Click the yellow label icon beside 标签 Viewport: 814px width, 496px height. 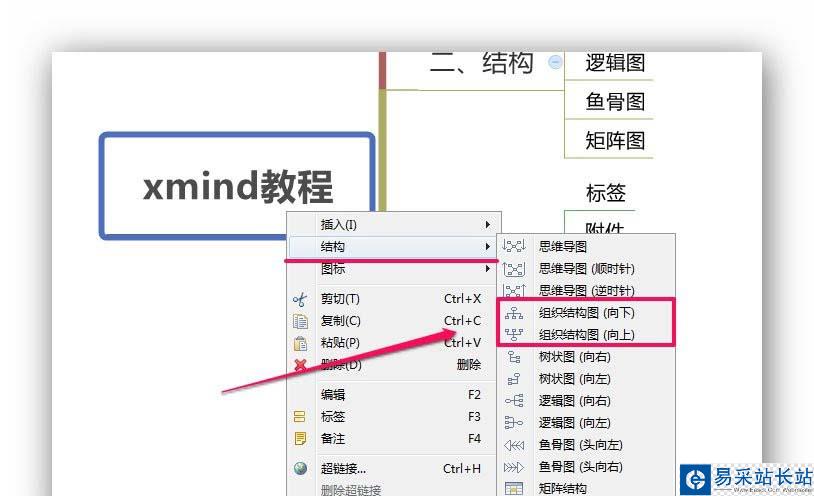[x=300, y=417]
